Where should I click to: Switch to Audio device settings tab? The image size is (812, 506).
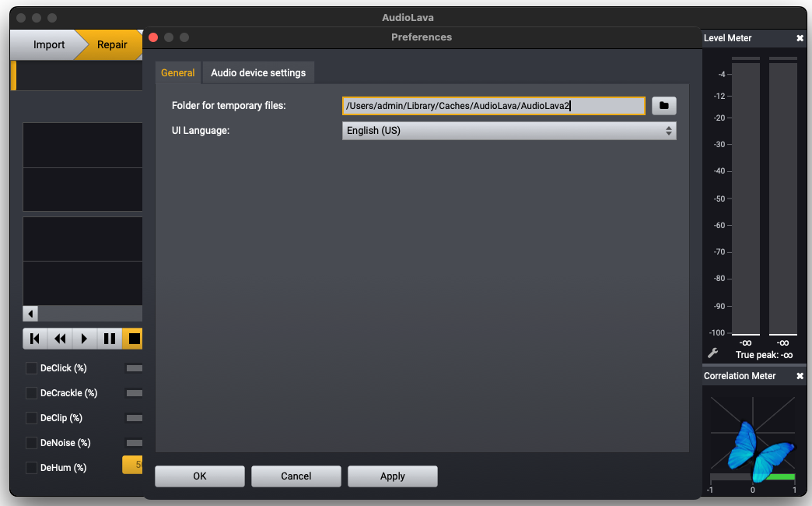[258, 72]
